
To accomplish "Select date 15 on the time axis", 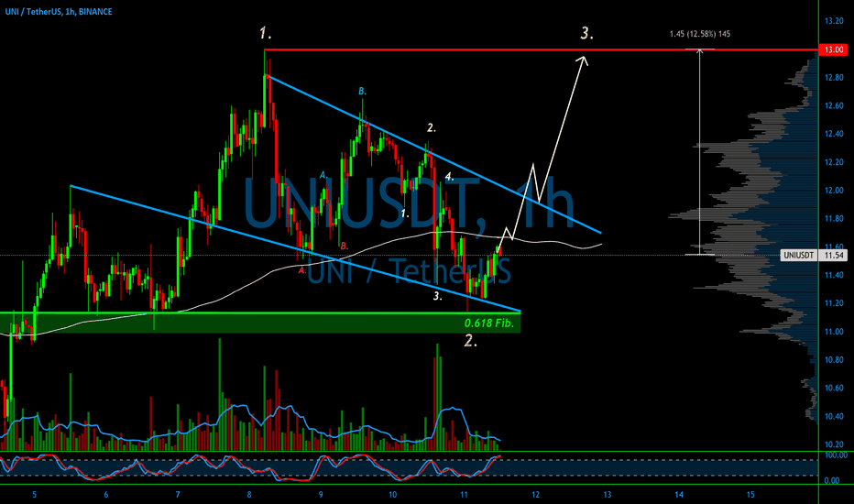I will tap(750, 495).
